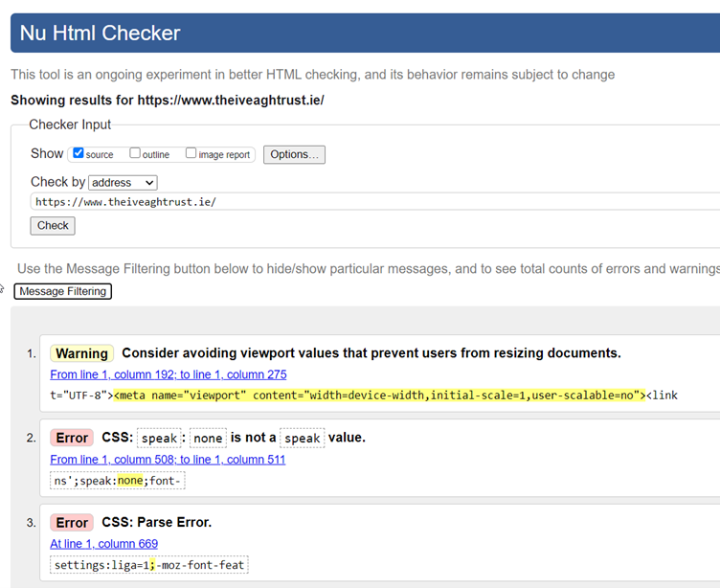
Task: Click the 'CSS: Parse Error.' message text
Action: 157,522
